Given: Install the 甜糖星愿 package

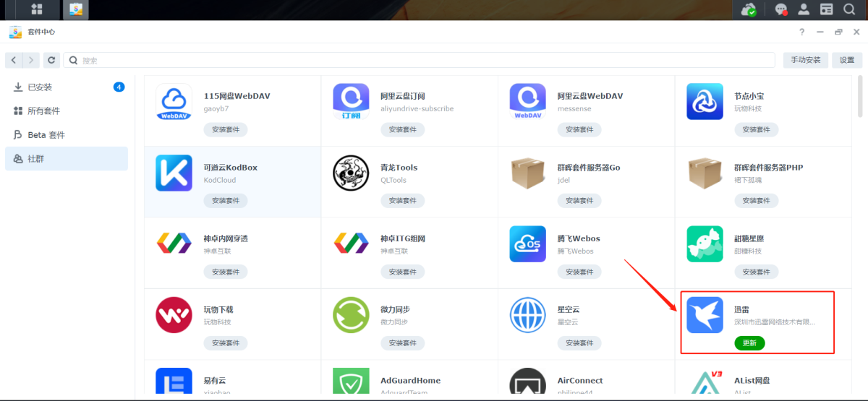Looking at the screenshot, I should (757, 272).
